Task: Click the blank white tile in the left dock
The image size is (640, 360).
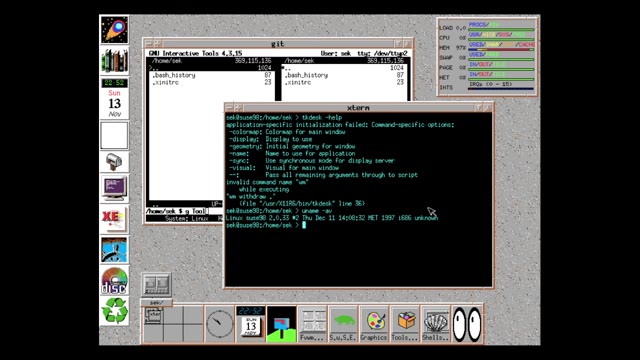Action: coord(114,135)
